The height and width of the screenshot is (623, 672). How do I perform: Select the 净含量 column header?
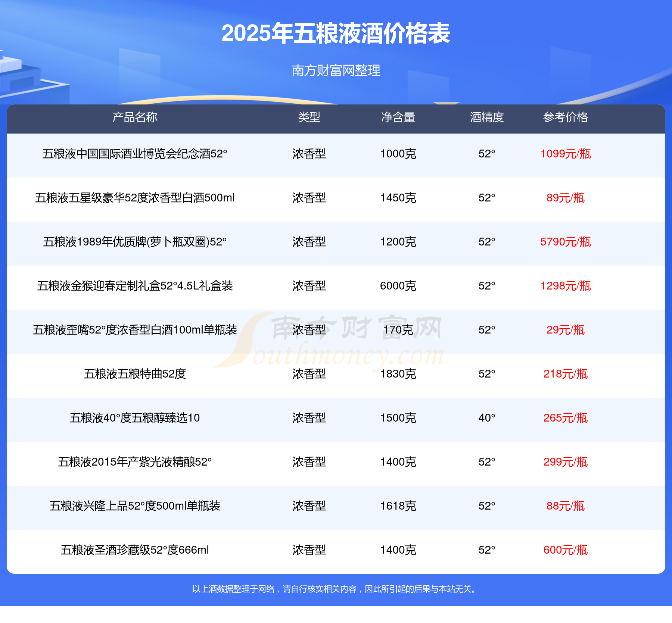point(398,117)
